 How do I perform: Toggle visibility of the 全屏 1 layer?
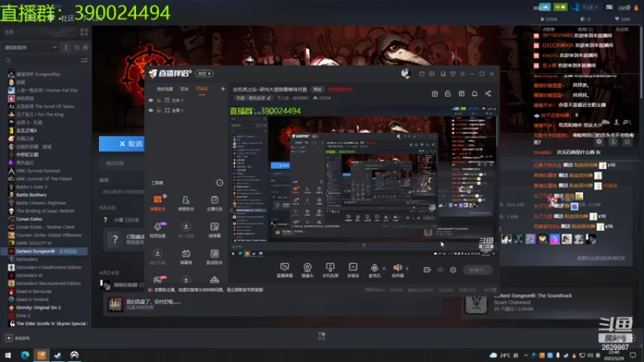tap(151, 110)
